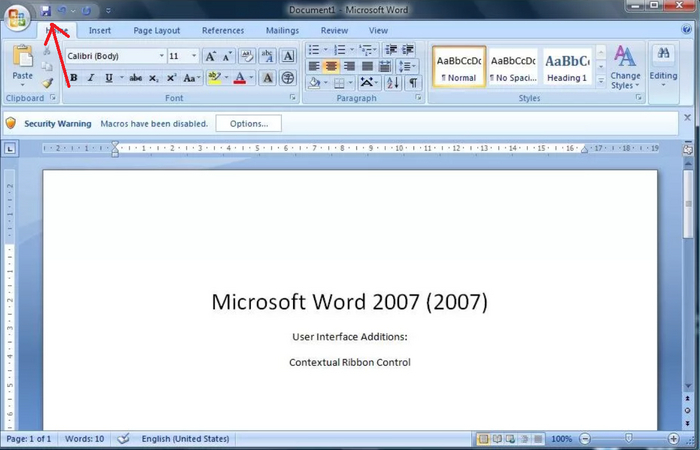Switch to the View tab
The height and width of the screenshot is (450, 700).
378,31
